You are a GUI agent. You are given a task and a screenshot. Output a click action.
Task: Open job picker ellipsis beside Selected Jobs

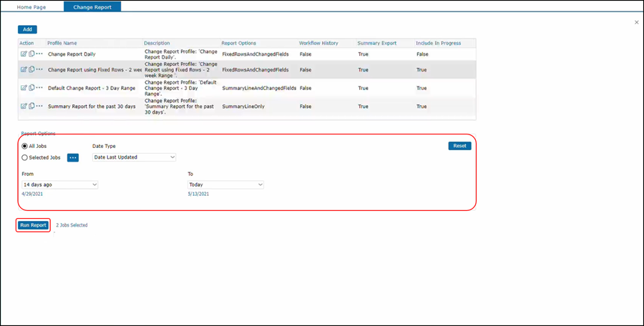73,157
